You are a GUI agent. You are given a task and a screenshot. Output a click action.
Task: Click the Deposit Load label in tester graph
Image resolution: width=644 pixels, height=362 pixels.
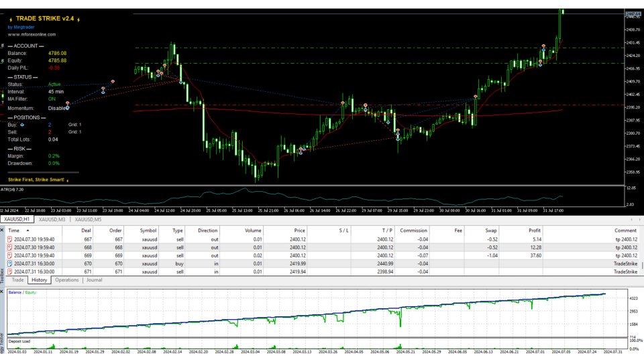pyautogui.click(x=19, y=341)
